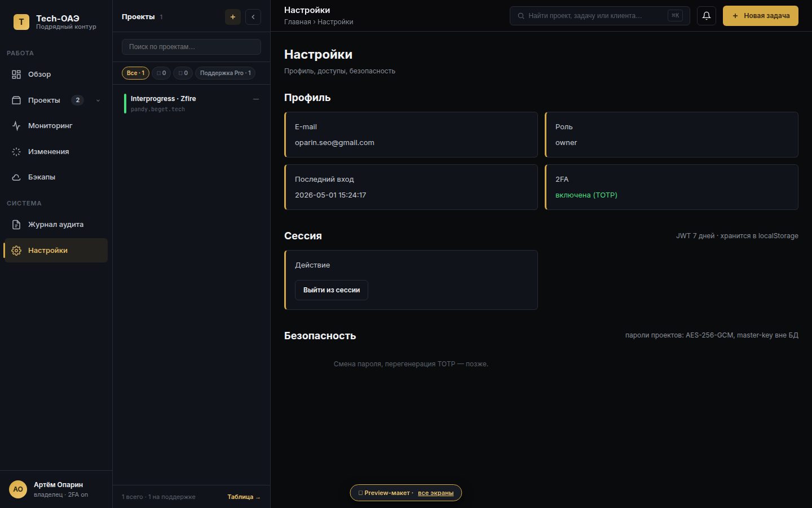Click the AES-256-GCM security note

[x=712, y=335]
